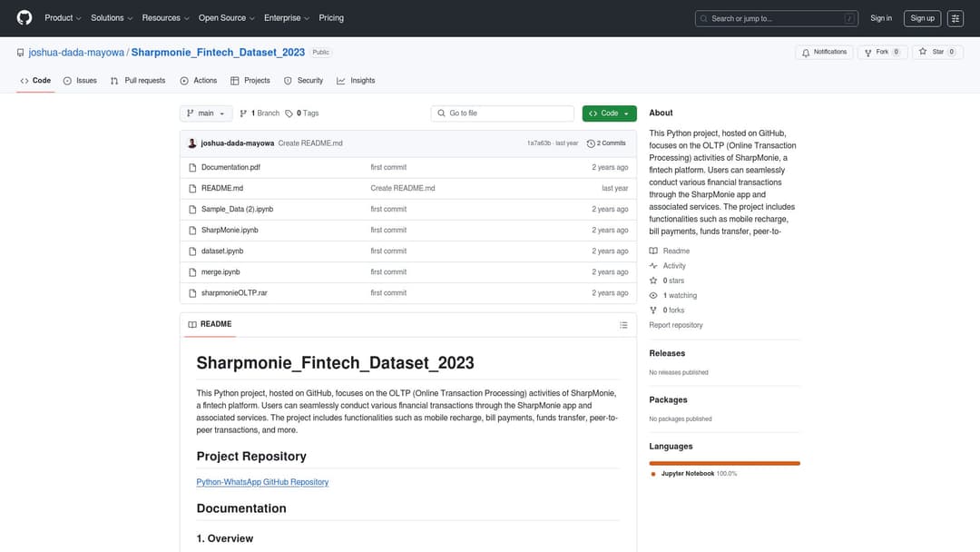Screen dimensions: 980x552
Task: View 1 watching link
Action: [673, 296]
